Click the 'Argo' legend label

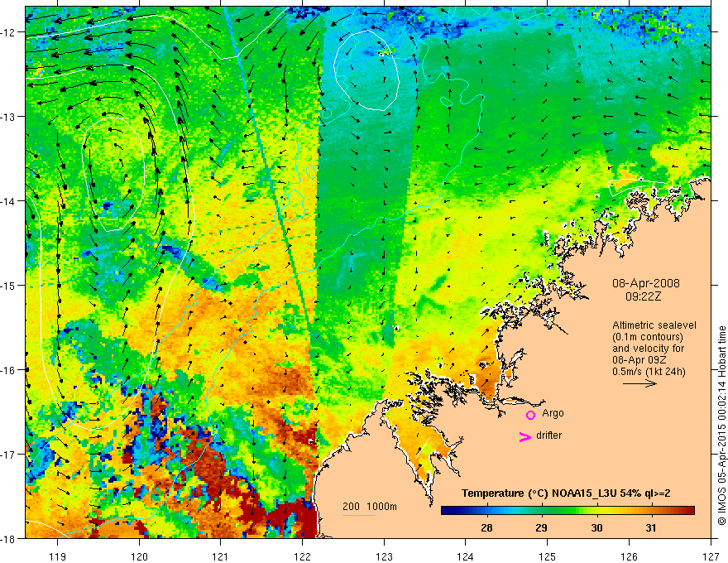pyautogui.click(x=553, y=413)
